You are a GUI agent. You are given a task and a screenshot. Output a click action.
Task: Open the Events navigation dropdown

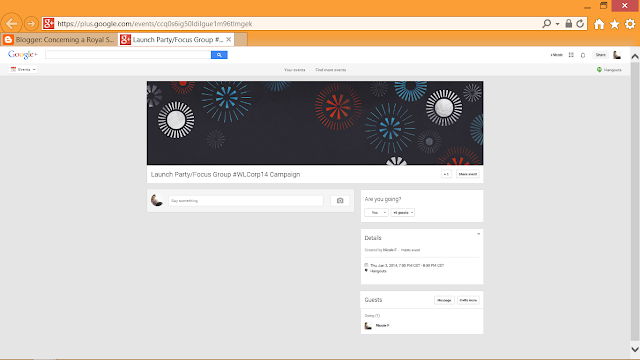(23, 69)
